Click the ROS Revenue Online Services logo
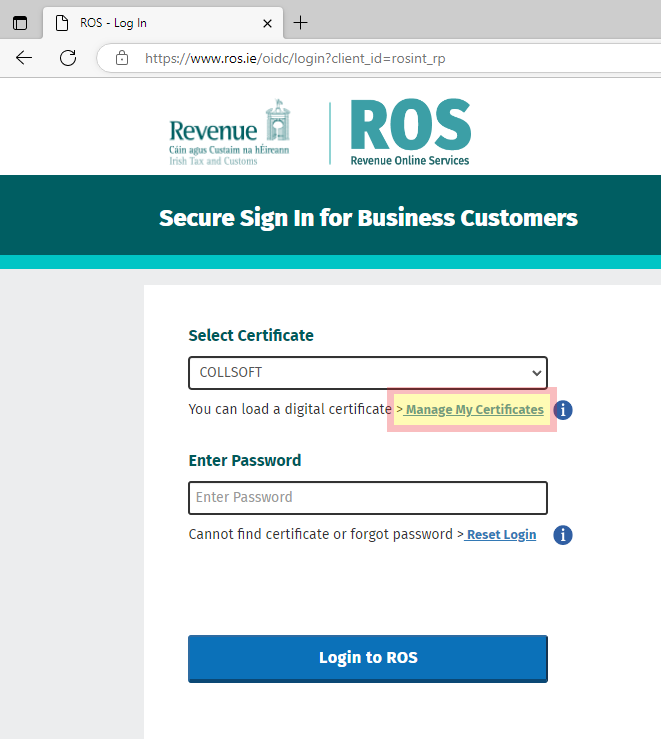Image resolution: width=661 pixels, height=739 pixels. pyautogui.click(x=410, y=133)
